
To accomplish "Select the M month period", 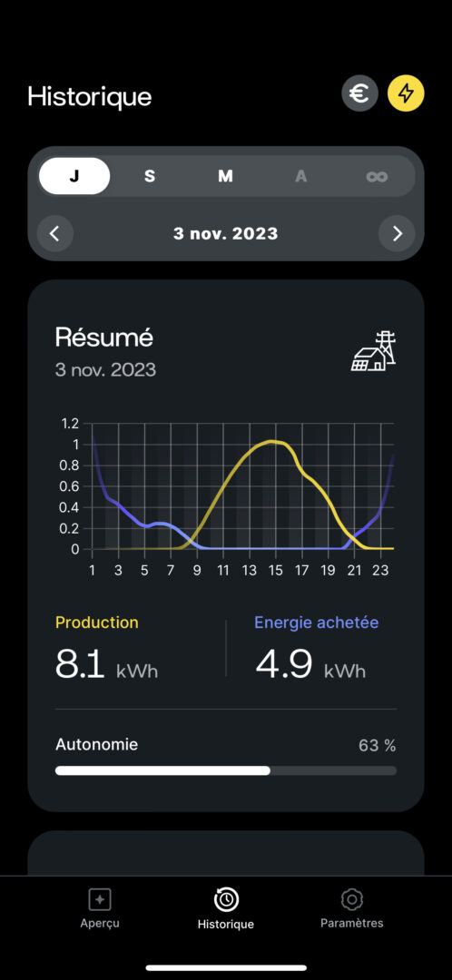I will (225, 176).
